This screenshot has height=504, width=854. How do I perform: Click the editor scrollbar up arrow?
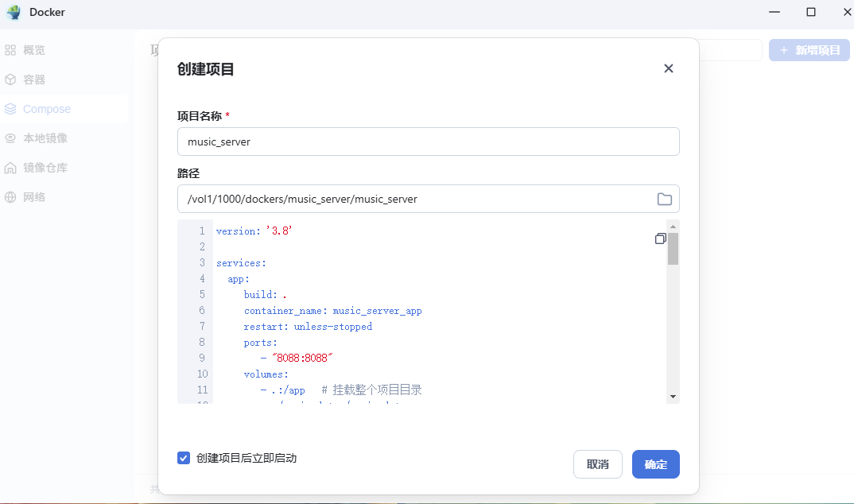673,227
